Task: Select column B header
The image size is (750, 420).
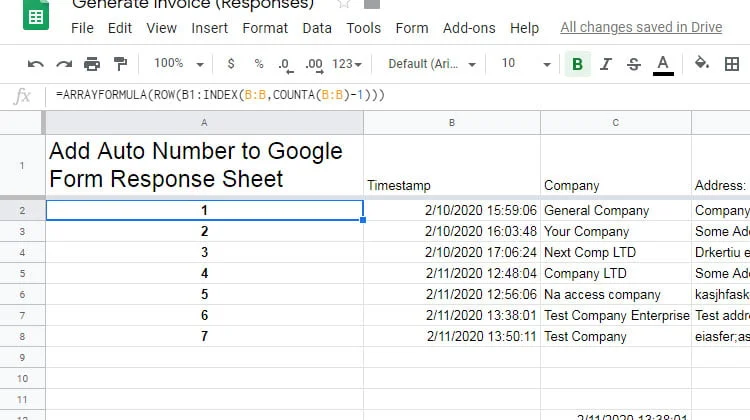Action: click(452, 123)
